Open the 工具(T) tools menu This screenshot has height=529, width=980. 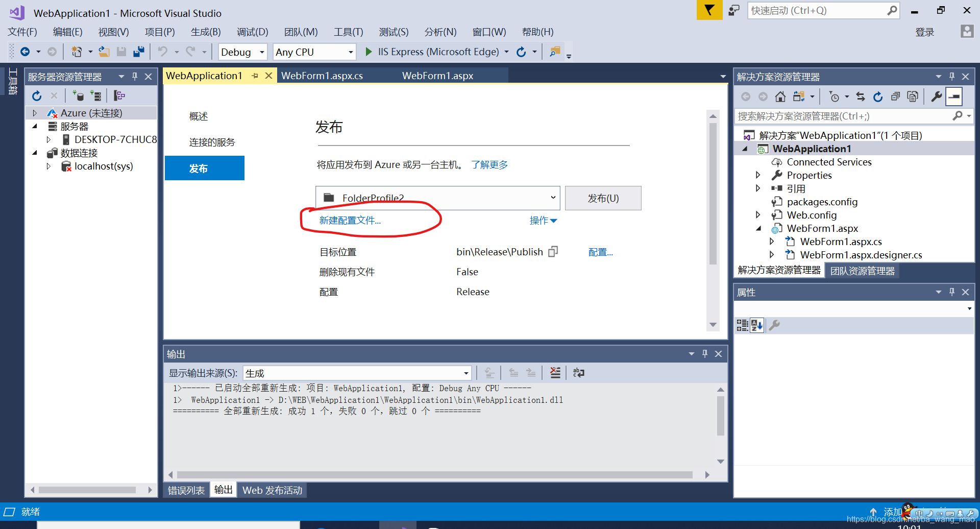click(348, 32)
